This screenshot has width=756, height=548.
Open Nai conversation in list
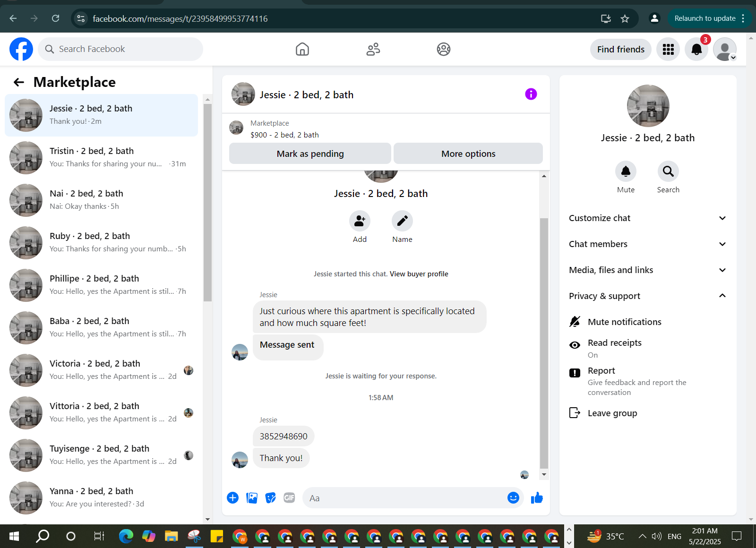click(102, 200)
